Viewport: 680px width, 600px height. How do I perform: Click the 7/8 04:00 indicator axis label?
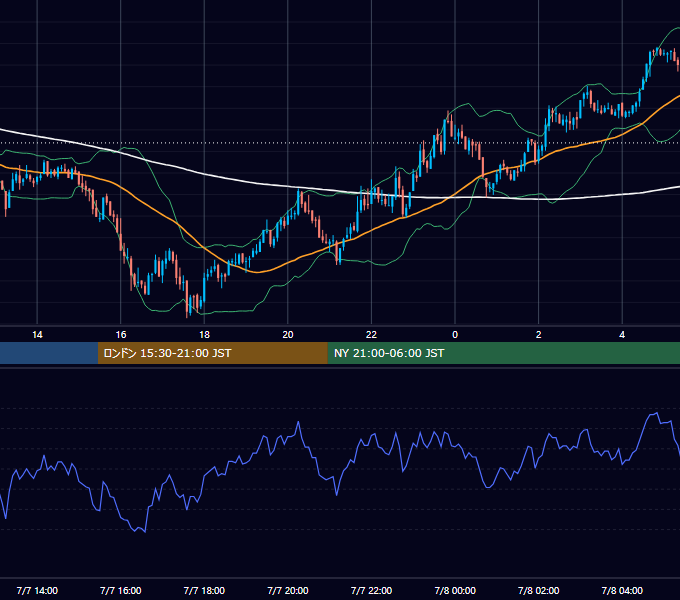click(x=622, y=590)
